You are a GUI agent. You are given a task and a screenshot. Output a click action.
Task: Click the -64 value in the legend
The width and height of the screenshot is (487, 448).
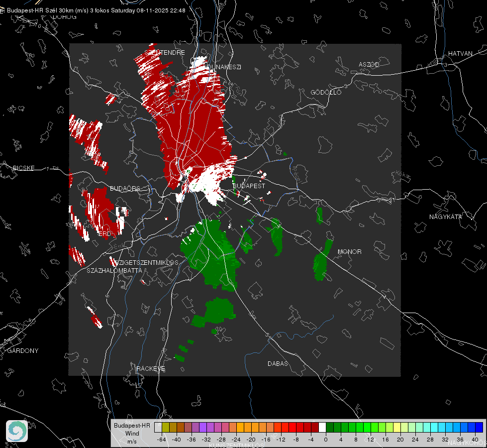(x=161, y=440)
